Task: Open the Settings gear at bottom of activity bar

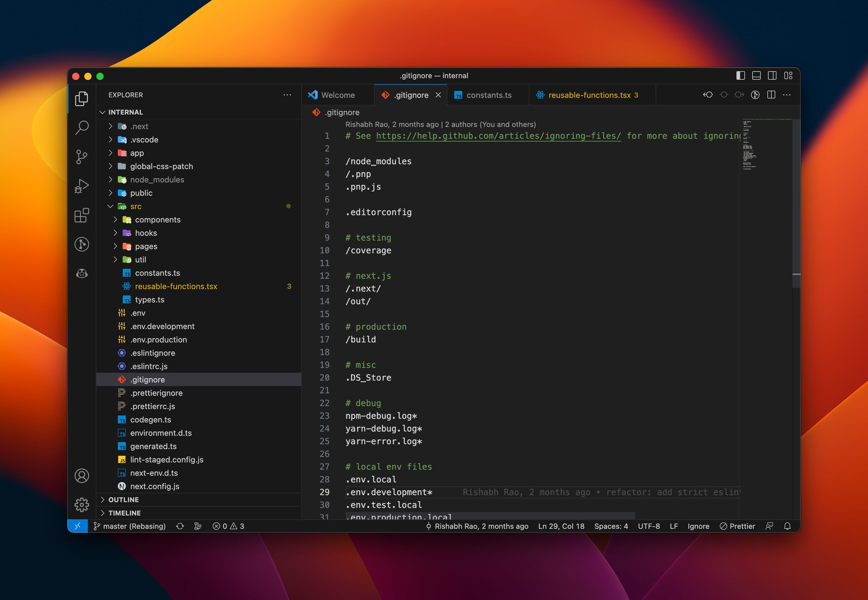Action: tap(82, 505)
